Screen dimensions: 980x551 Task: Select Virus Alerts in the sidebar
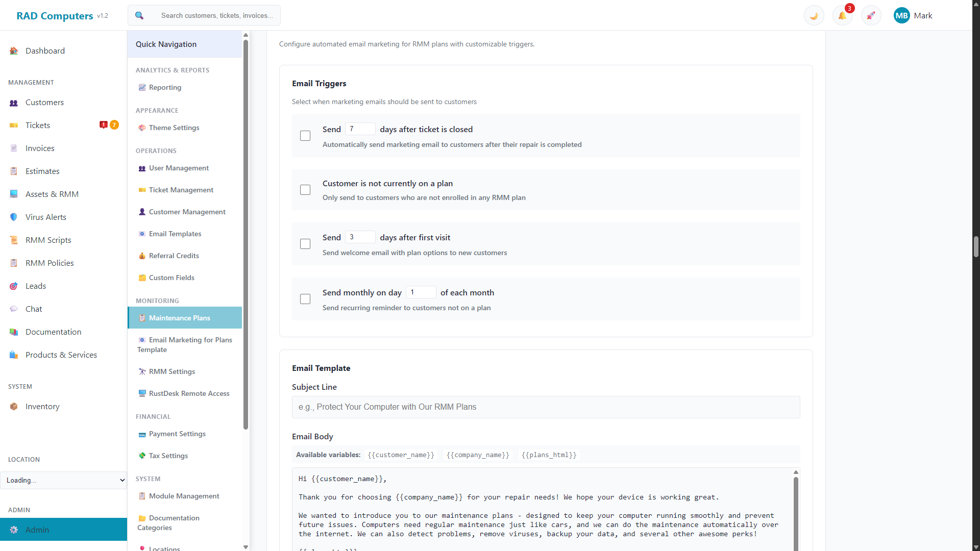click(x=46, y=217)
